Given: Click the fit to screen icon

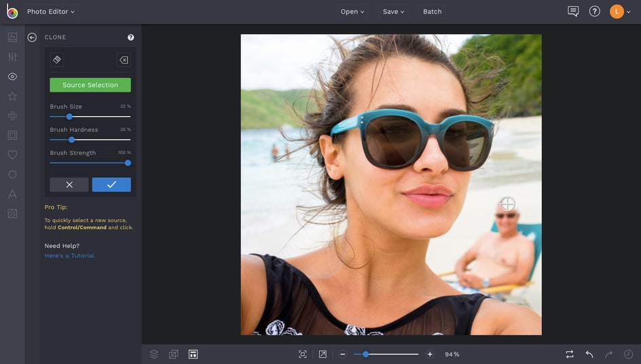Looking at the screenshot, I should 303,354.
